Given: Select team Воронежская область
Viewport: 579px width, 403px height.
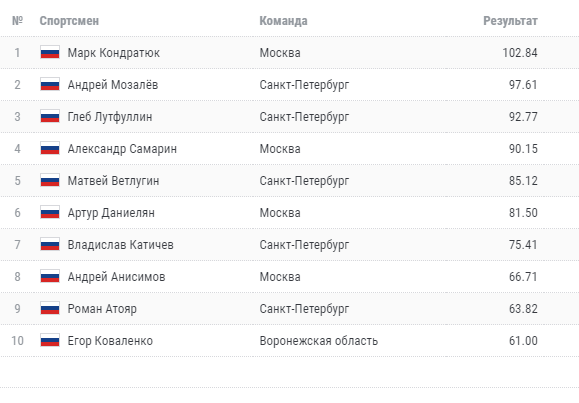Looking at the screenshot, I should tap(319, 341).
